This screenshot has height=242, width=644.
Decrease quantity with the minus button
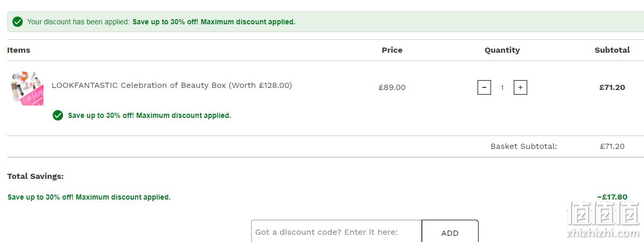pyautogui.click(x=484, y=87)
